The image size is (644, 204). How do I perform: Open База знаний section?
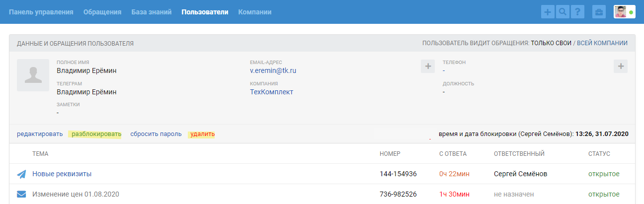pyautogui.click(x=152, y=12)
